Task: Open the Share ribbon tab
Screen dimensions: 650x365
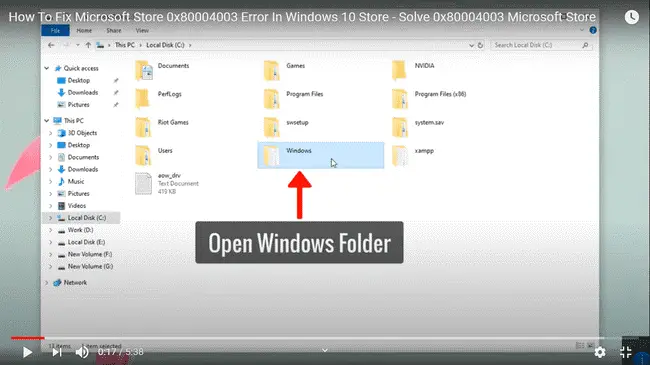Action: point(114,30)
